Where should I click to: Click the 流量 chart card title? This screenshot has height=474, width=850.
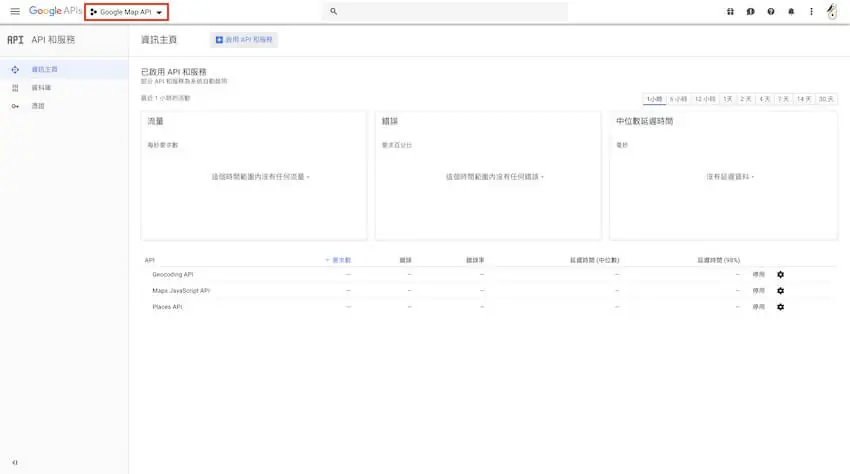(x=156, y=121)
